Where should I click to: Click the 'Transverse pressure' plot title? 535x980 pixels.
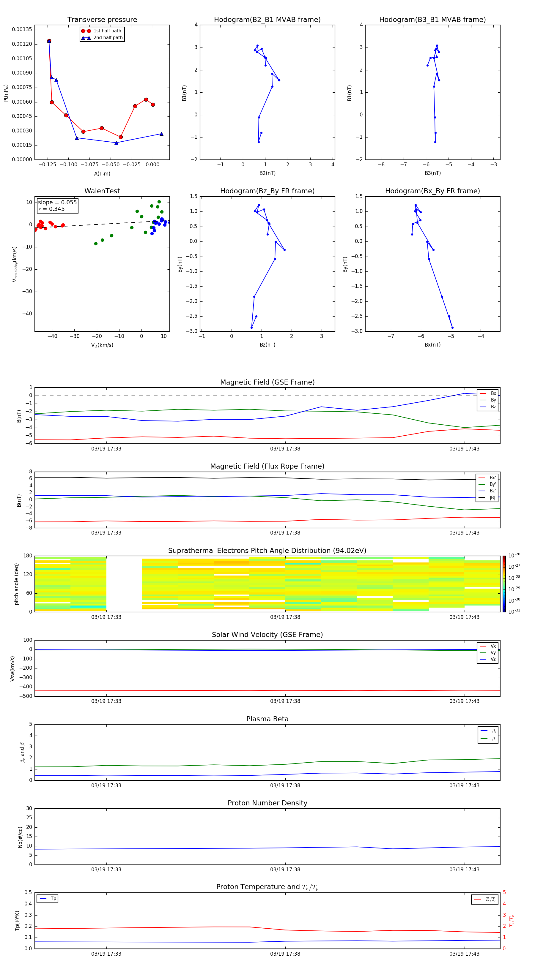tap(102, 20)
